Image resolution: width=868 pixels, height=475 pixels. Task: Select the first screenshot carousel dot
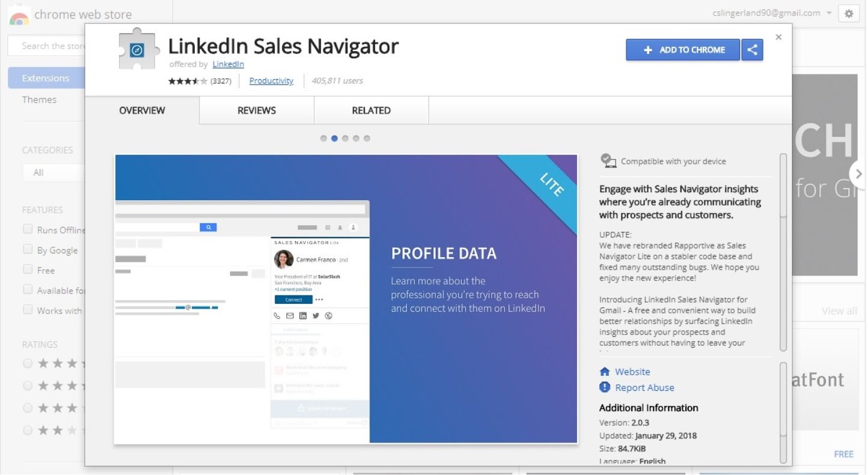pos(323,138)
